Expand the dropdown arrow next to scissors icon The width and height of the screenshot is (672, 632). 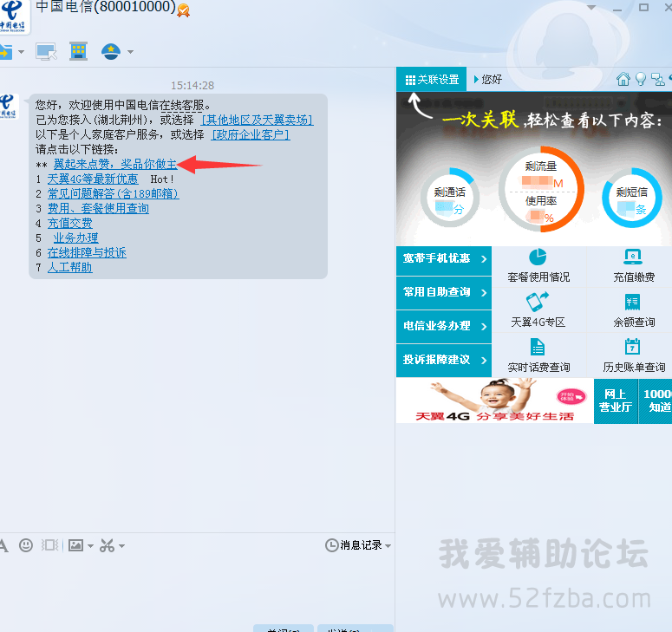click(121, 546)
